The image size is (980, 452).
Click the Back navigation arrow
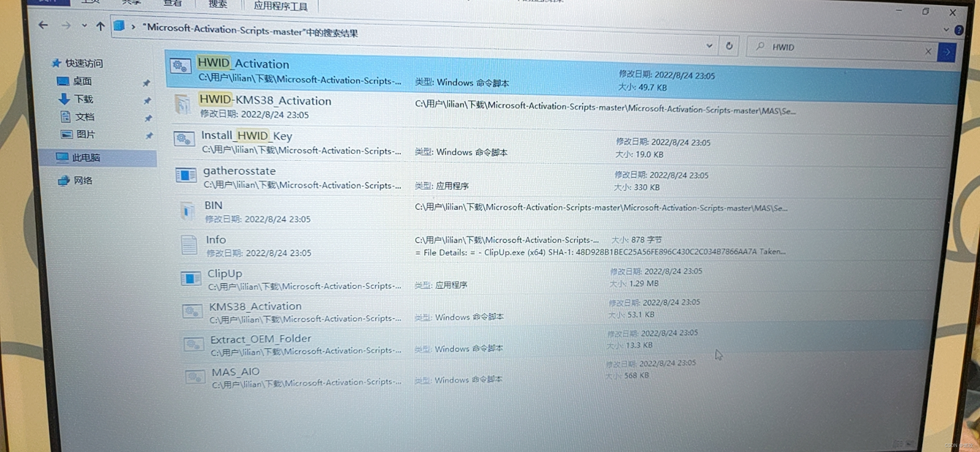[x=43, y=25]
